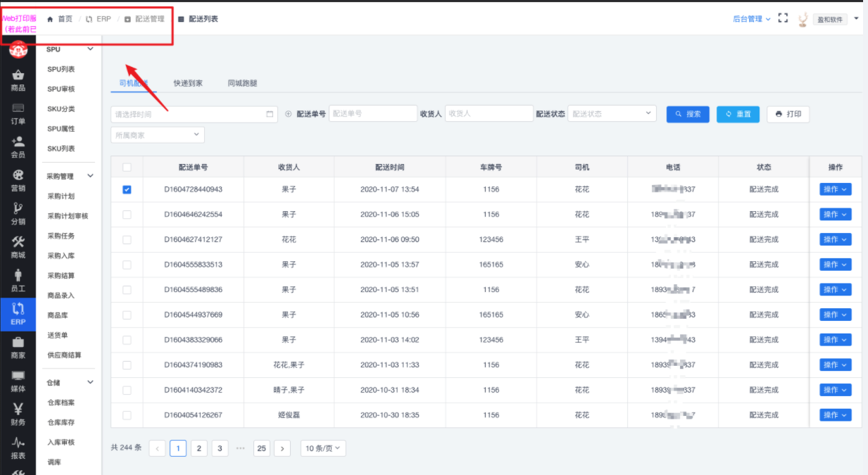Click the ERP breadcrumb link
The width and height of the screenshot is (868, 475).
pos(99,19)
